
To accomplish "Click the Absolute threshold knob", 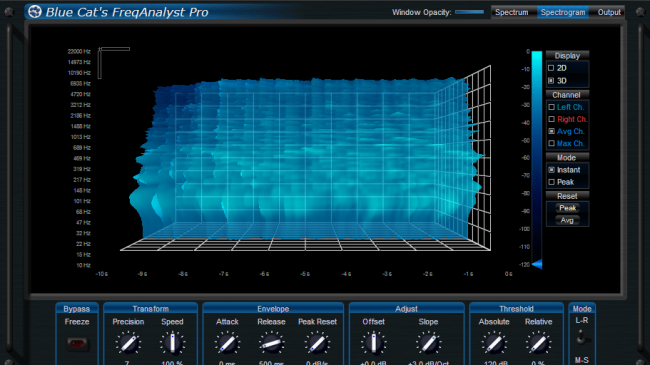I will pos(494,343).
